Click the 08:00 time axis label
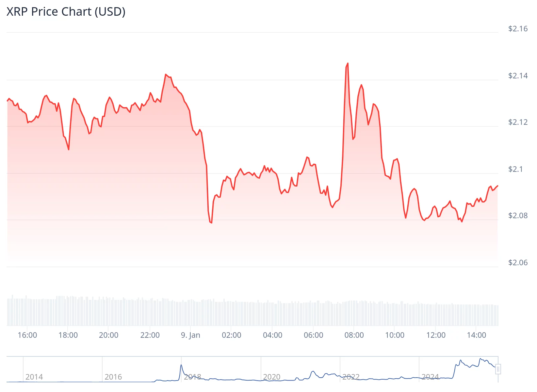 tap(354, 335)
